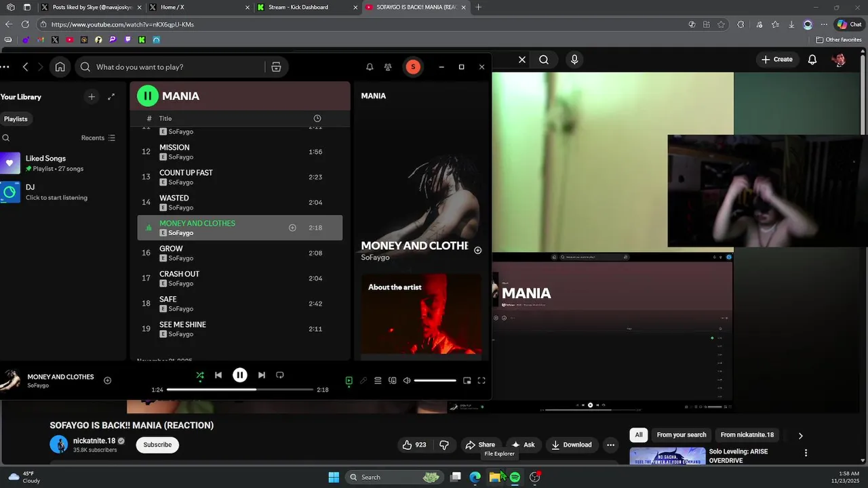Open Spotify profile avatar S

tap(413, 66)
